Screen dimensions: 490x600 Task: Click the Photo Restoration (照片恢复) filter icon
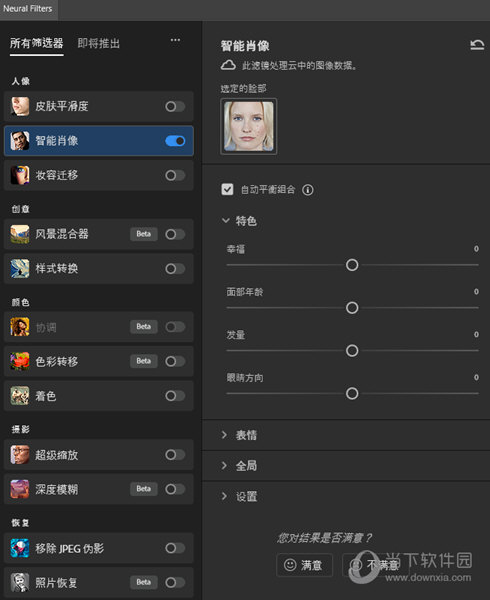(x=20, y=582)
